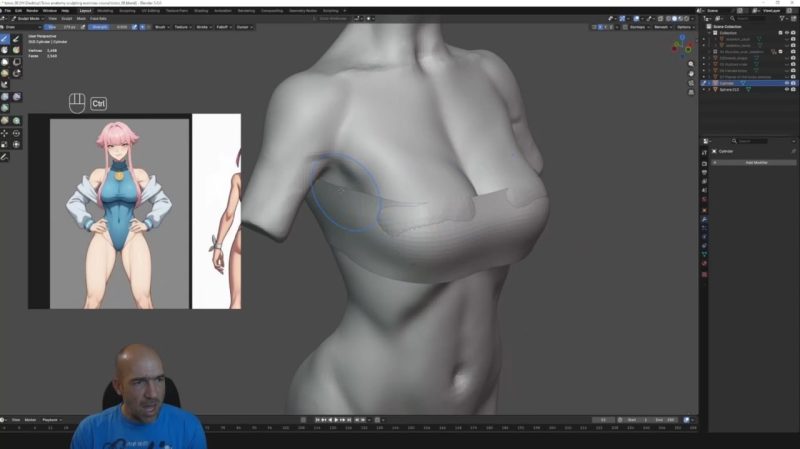
Task: Toggle visibility of the Cylinder object
Action: [x=785, y=83]
